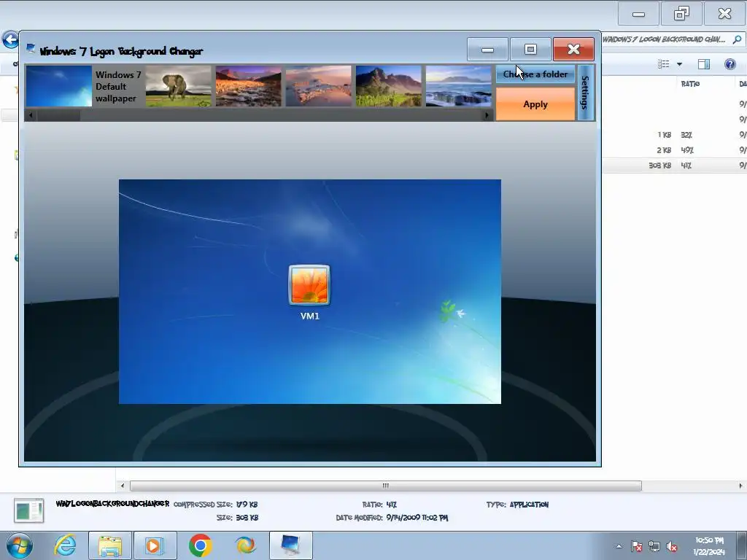Select the file row with 1 KB size
This screenshot has width=747, height=560.
click(674, 135)
